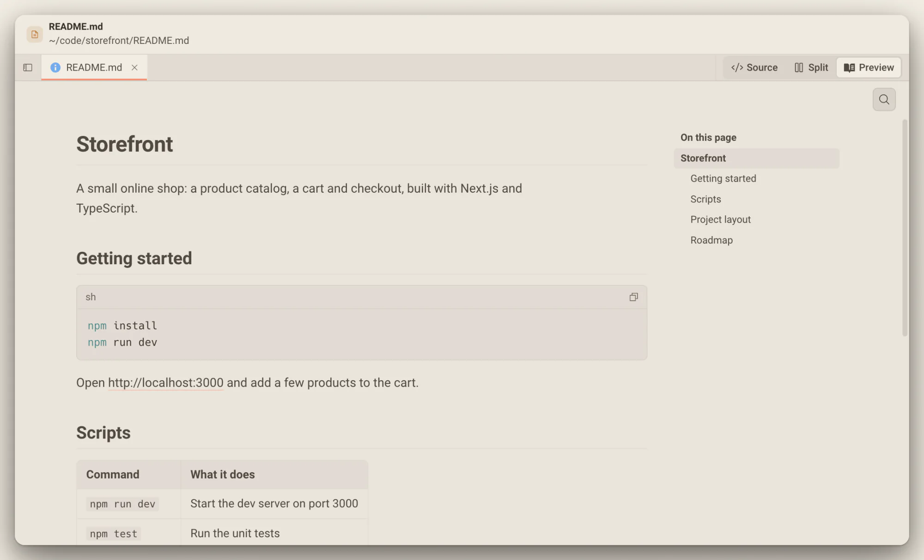Switch to Source view
Screen dimensions: 924x560
click(754, 67)
